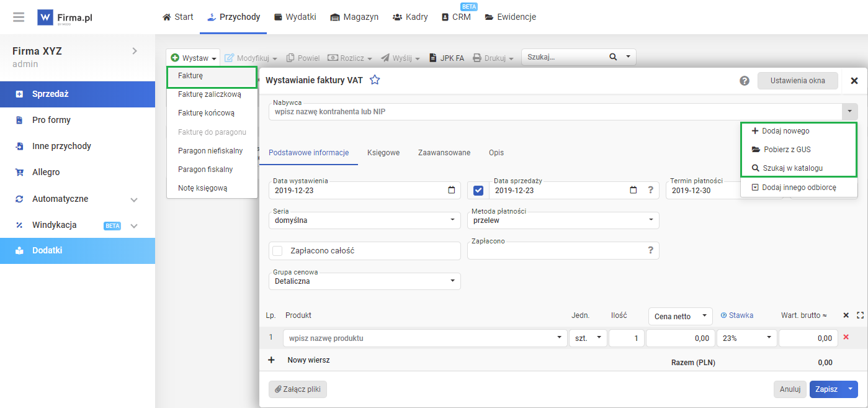Open Nabywca dropdown arrow
Screen dimensions: 868x408
[x=849, y=112]
